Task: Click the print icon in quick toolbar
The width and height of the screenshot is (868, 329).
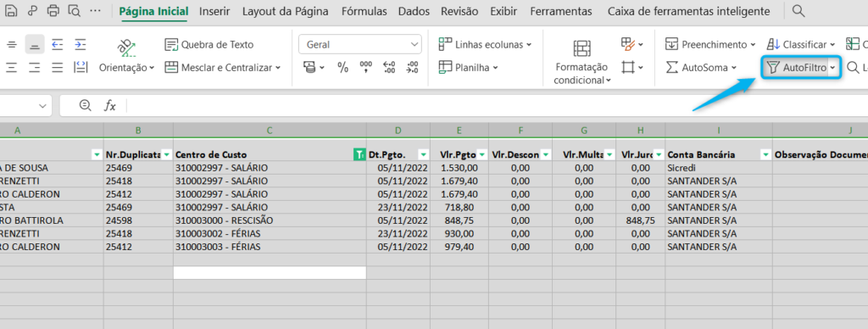Action: pos(53,10)
